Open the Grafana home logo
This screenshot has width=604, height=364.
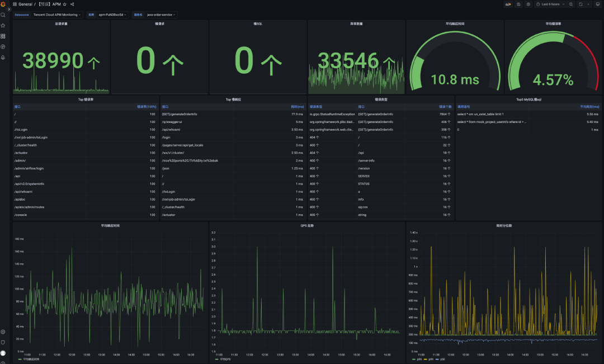pyautogui.click(x=3, y=4)
